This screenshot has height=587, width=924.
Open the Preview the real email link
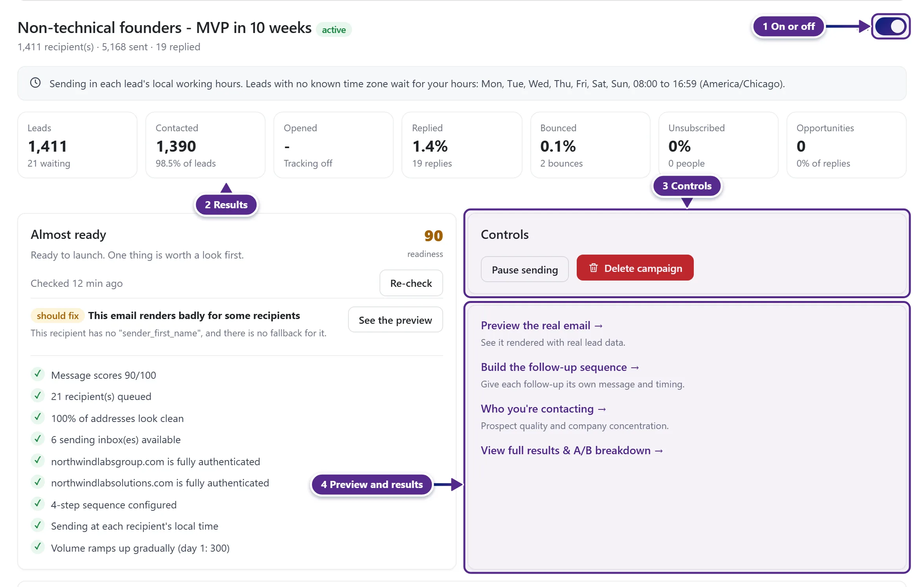point(542,325)
